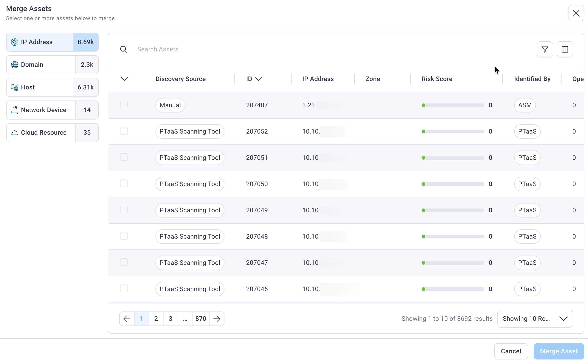The height and width of the screenshot is (364, 588).
Task: Click the ASM identified-by tag
Action: point(525,105)
